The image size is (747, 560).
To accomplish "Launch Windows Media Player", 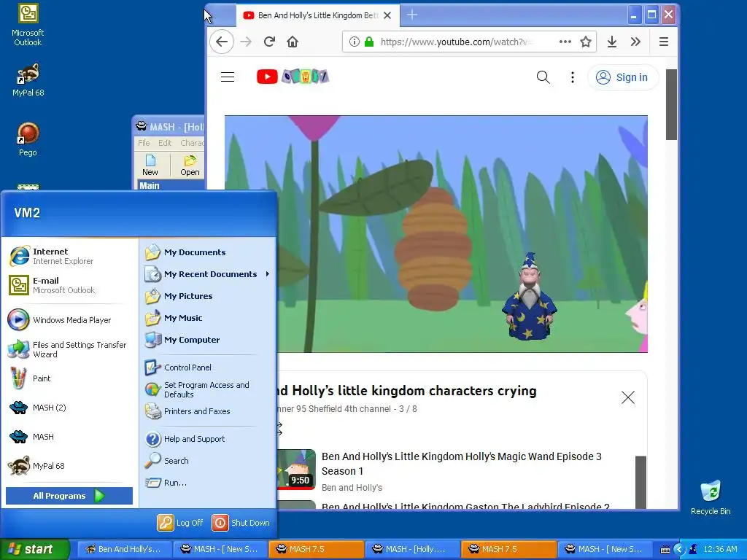I will click(x=71, y=320).
